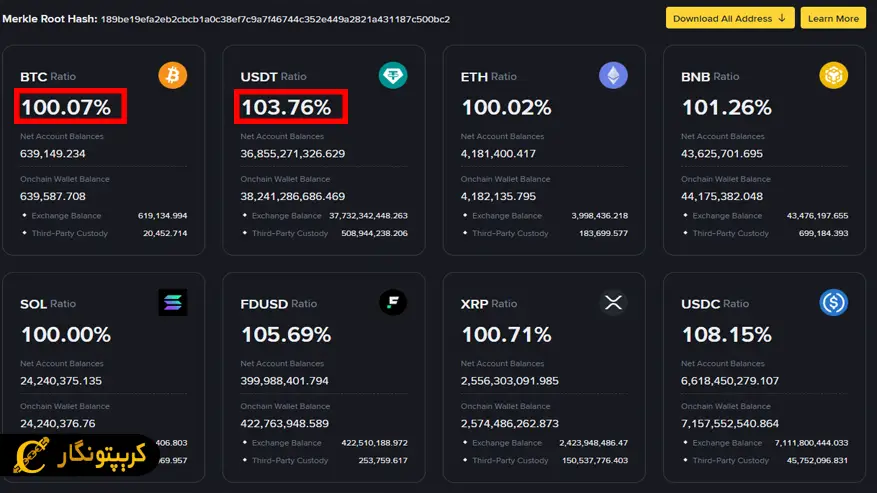Select BNB exchange balance 43,476,197.655
The image size is (877, 493).
point(818,215)
